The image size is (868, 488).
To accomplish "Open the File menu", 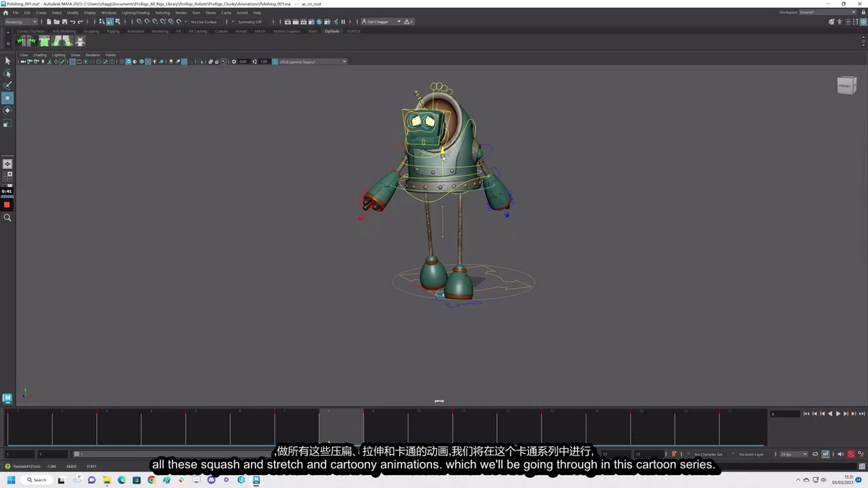I will [x=15, y=12].
